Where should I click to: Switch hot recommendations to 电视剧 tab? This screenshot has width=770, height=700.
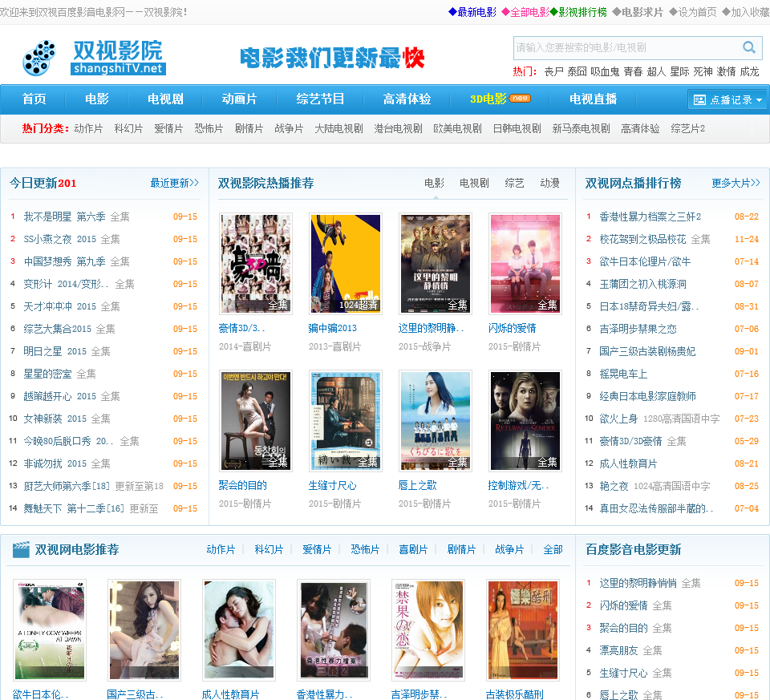point(474,183)
